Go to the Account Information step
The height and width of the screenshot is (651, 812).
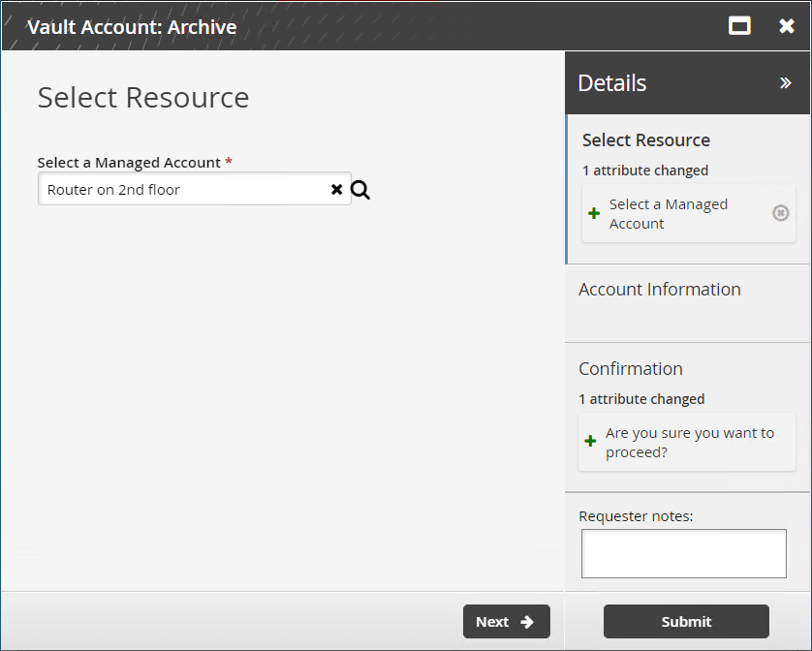[659, 290]
